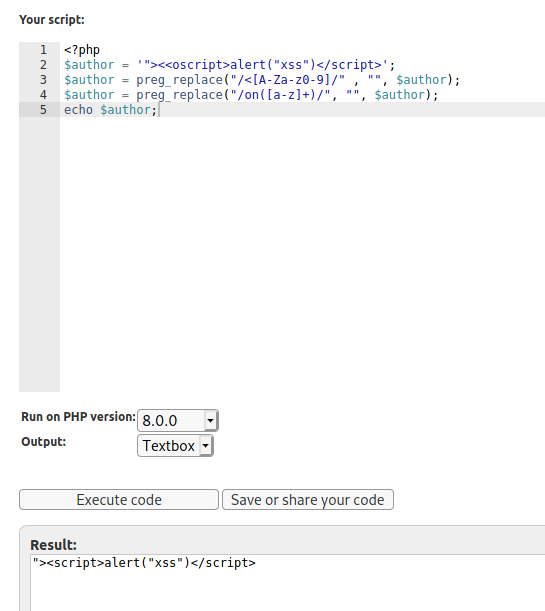Viewport: 545px width, 611px height.
Task: Click line number 1 in gutter
Action: point(43,50)
